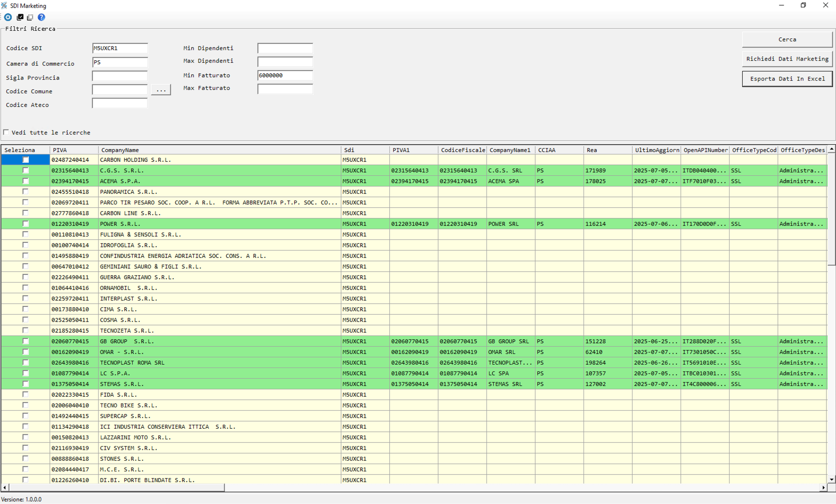Screen dimensions: 836x504
Task: Click the 'CIV SYSTEM S.R.L.' company cell
Action: (x=219, y=448)
